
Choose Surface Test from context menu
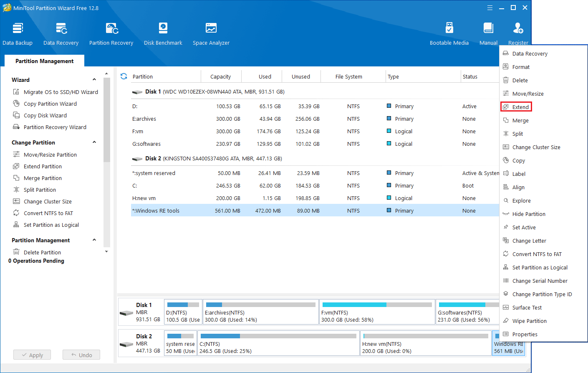543,307
